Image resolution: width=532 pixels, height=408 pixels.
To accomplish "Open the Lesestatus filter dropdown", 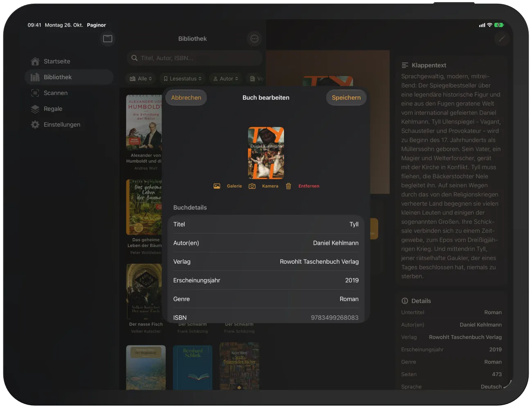I will (x=183, y=78).
